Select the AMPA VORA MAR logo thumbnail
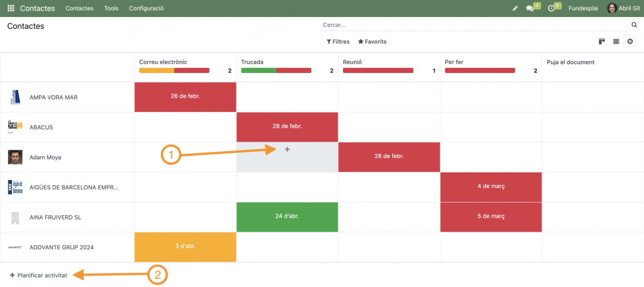 click(x=15, y=98)
